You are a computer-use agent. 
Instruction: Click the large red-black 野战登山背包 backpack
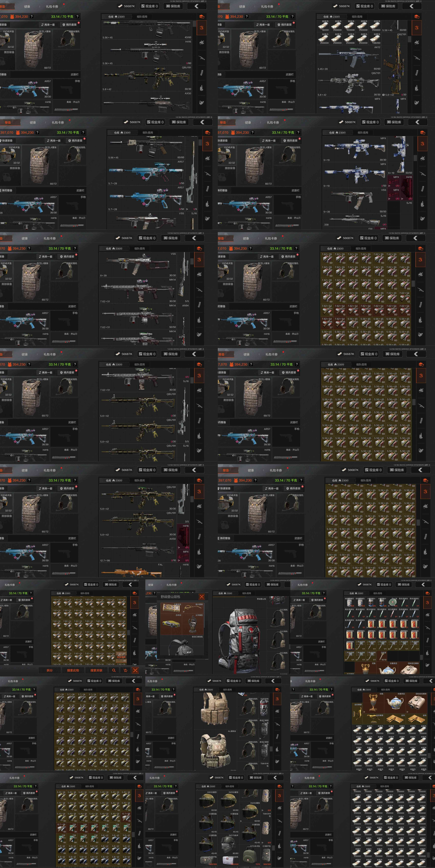pyautogui.click(x=240, y=635)
